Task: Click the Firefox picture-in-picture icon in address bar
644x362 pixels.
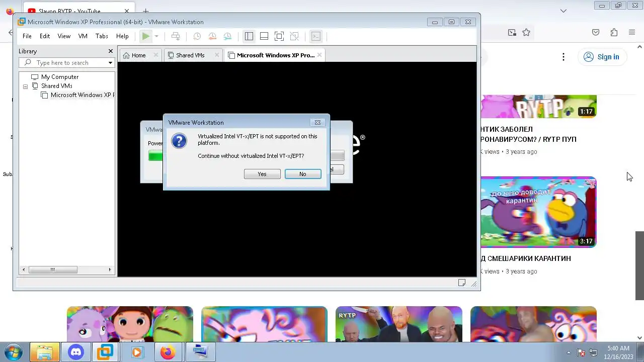Action: pyautogui.click(x=512, y=32)
